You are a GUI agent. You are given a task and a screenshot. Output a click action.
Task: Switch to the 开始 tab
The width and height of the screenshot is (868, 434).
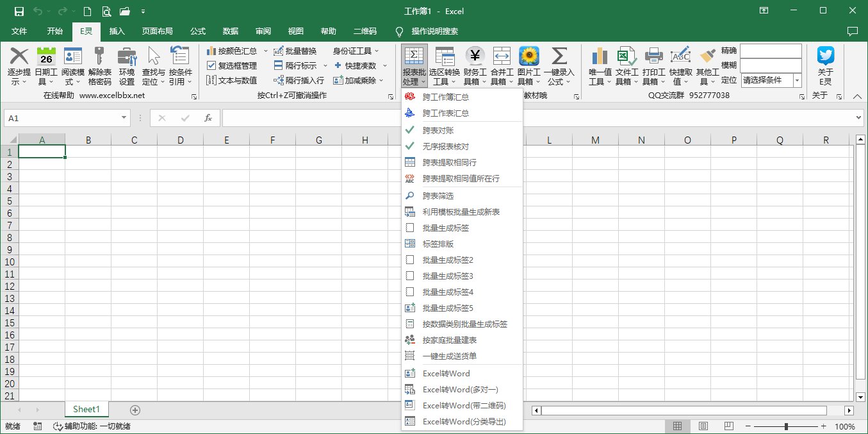click(x=55, y=31)
